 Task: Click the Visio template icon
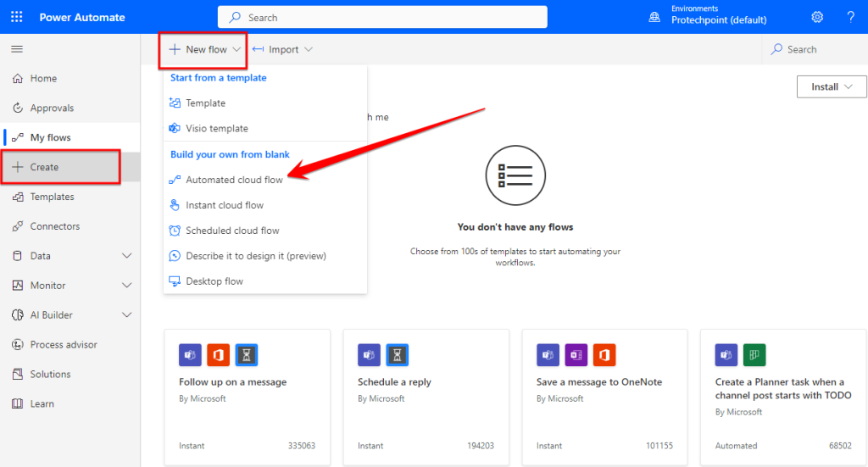click(x=175, y=128)
